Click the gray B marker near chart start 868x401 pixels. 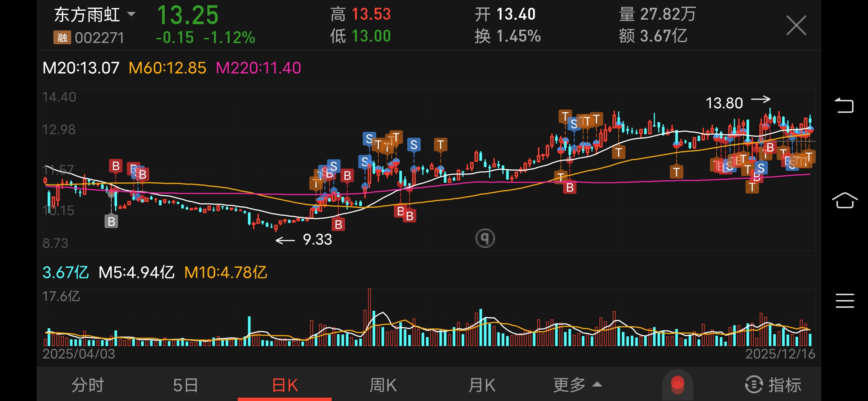(111, 221)
